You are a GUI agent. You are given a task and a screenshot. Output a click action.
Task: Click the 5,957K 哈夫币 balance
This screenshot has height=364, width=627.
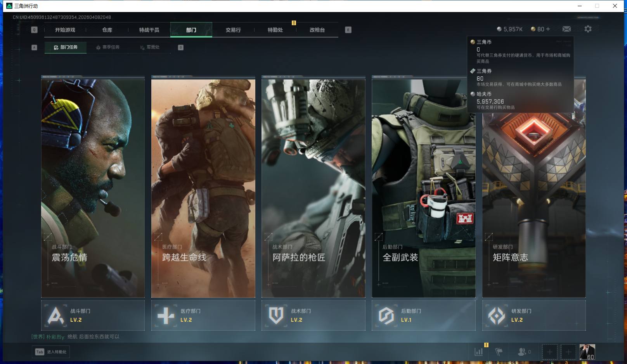click(x=510, y=29)
